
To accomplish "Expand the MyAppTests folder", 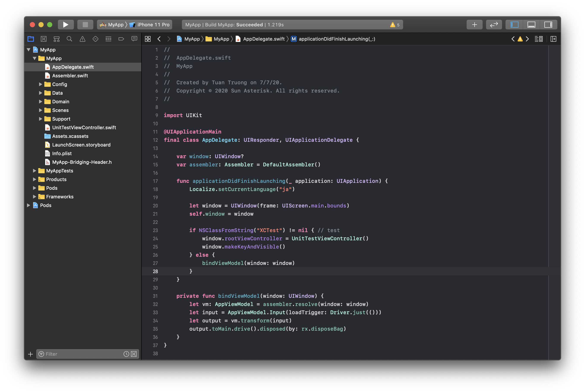I will pyautogui.click(x=35, y=171).
